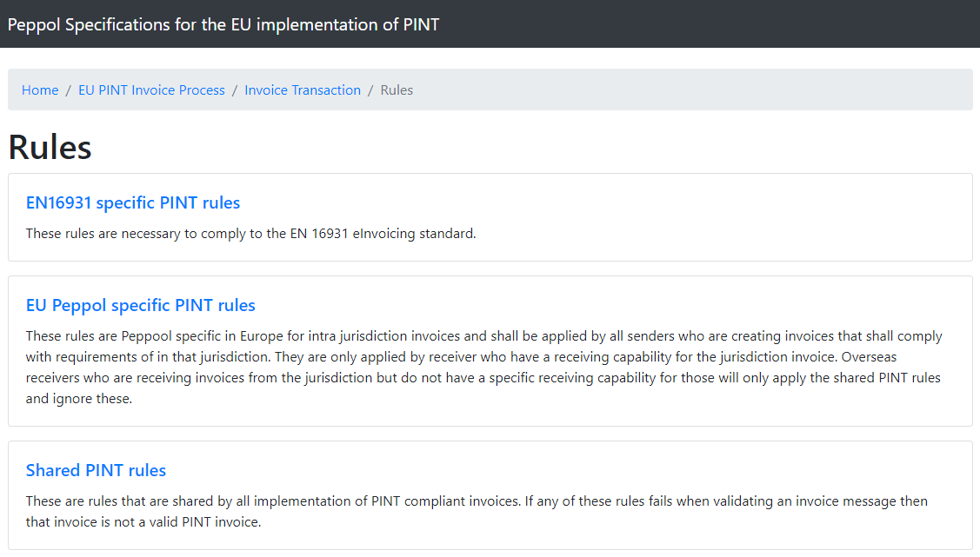Click the Peppol Specifications header title

point(223,24)
